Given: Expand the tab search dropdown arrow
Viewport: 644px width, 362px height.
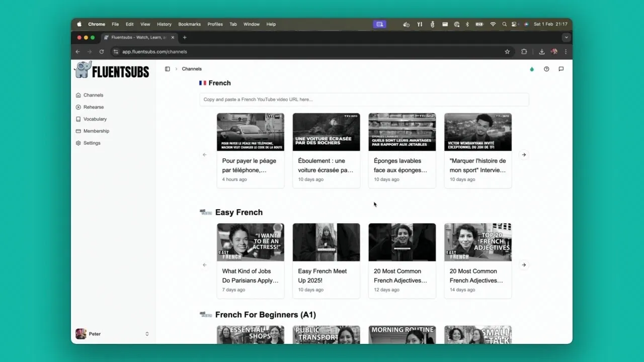Looking at the screenshot, I should point(566,37).
